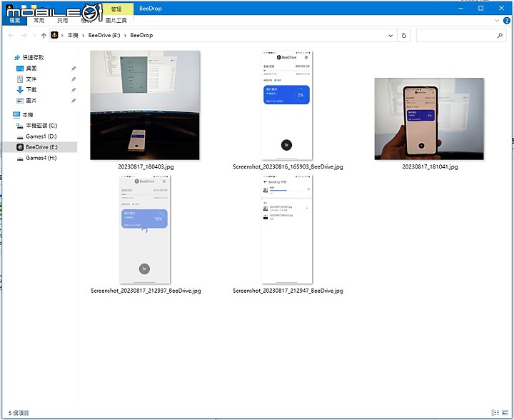This screenshot has width=514, height=420.
Task: Go forward with the forward arrow
Action: pyautogui.click(x=24, y=36)
